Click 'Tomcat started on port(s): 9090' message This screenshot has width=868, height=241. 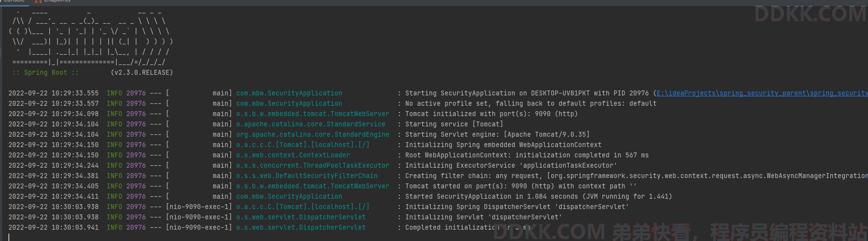(x=521, y=186)
